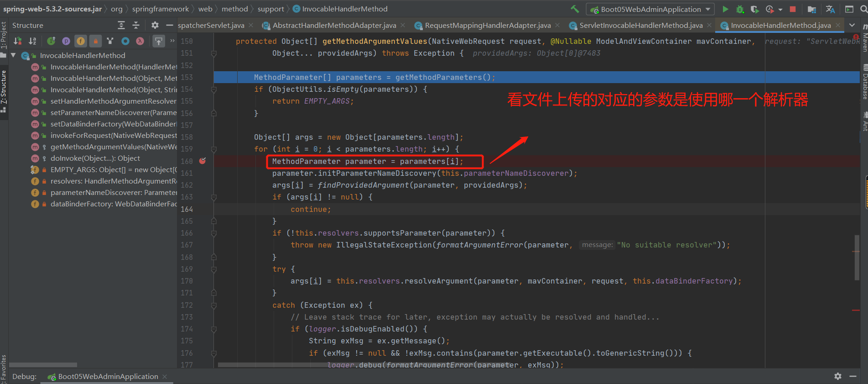Image resolution: width=868 pixels, height=384 pixels.
Task: Toggle Show Lambdas pink lambda icon
Action: point(140,41)
